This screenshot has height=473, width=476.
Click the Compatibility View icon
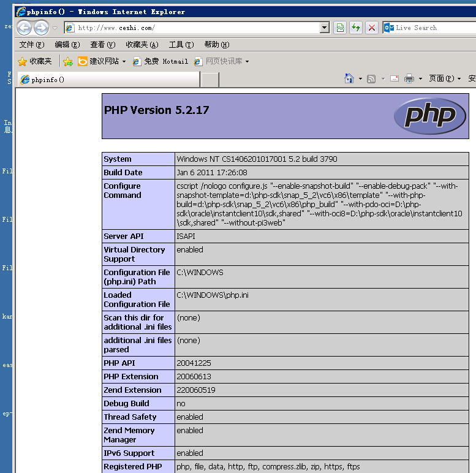(x=340, y=28)
